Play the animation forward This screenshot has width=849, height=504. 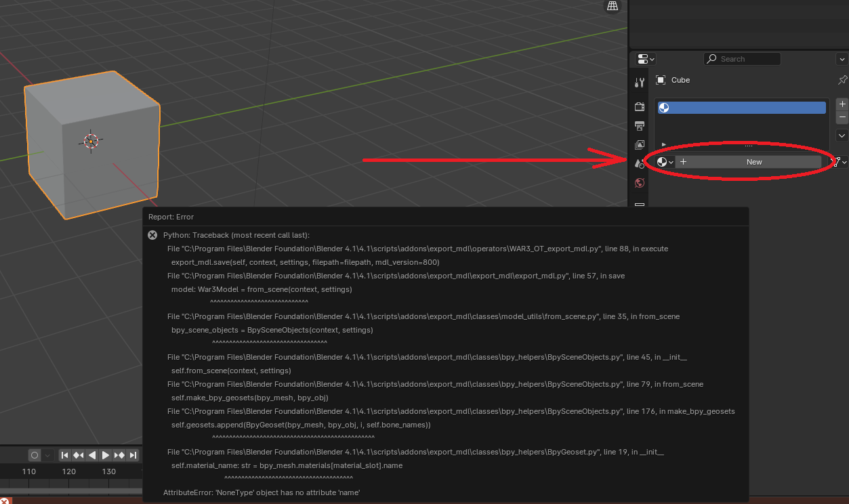pos(106,455)
